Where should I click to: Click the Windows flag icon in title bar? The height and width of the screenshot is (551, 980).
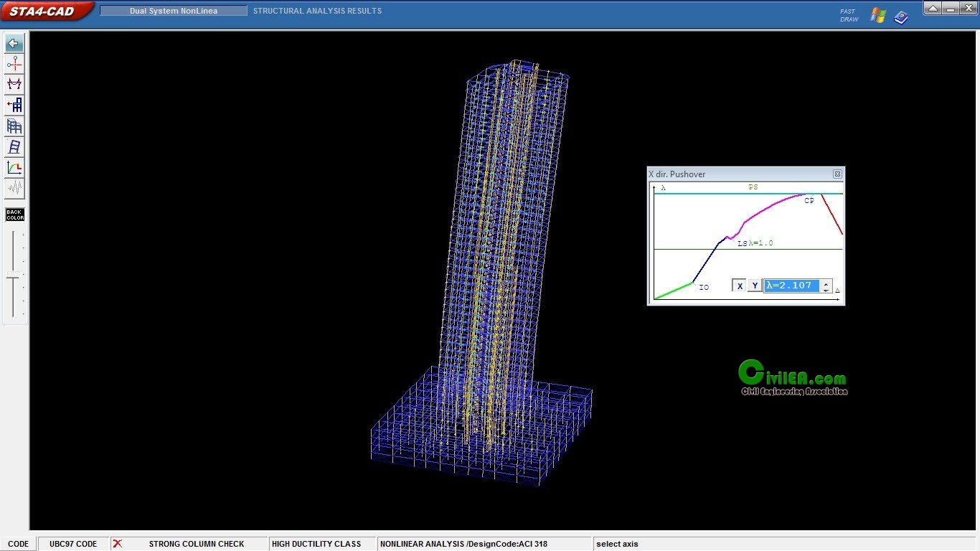tap(878, 15)
